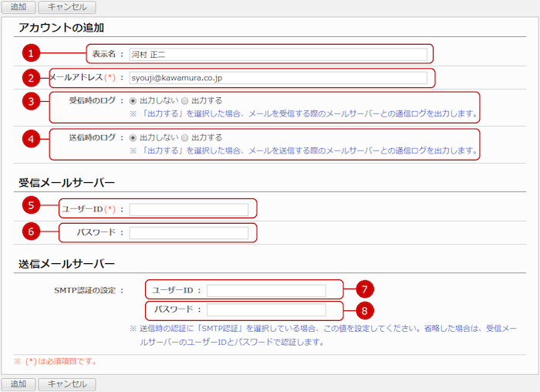Select 出力する for 送信時のログ
Image resolution: width=540 pixels, height=392 pixels.
pos(184,137)
